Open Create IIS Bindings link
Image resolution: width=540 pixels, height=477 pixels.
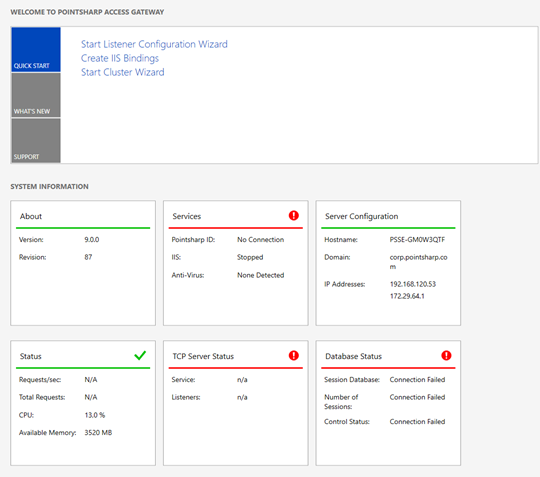pyautogui.click(x=120, y=58)
